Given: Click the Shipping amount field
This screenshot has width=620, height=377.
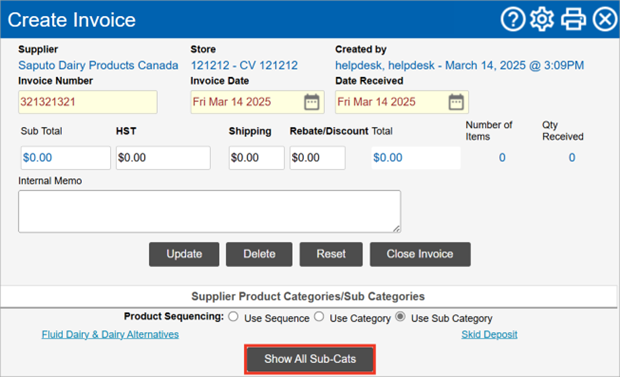Looking at the screenshot, I should pyautogui.click(x=256, y=158).
